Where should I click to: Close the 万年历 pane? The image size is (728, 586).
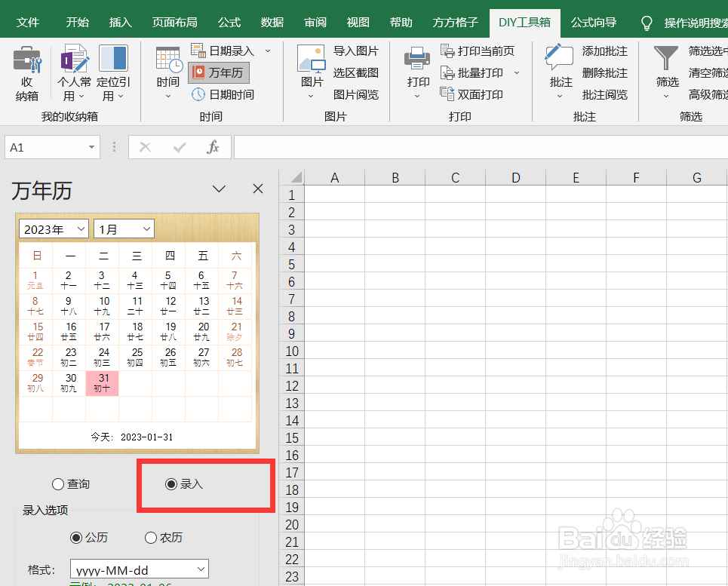[x=258, y=189]
